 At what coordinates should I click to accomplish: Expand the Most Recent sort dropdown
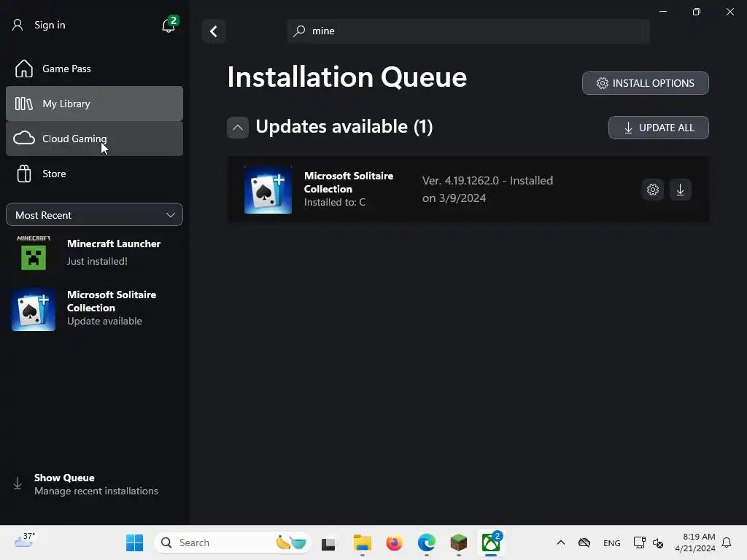94,215
